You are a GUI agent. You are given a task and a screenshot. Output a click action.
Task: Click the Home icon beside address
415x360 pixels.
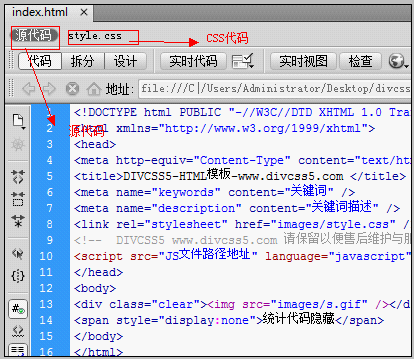(94, 89)
